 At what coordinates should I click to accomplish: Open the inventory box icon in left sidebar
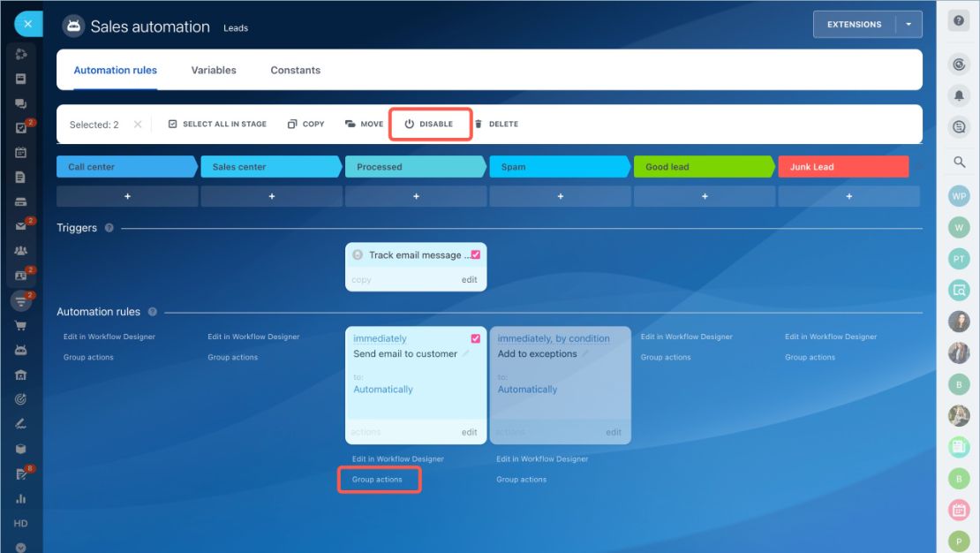tap(20, 449)
